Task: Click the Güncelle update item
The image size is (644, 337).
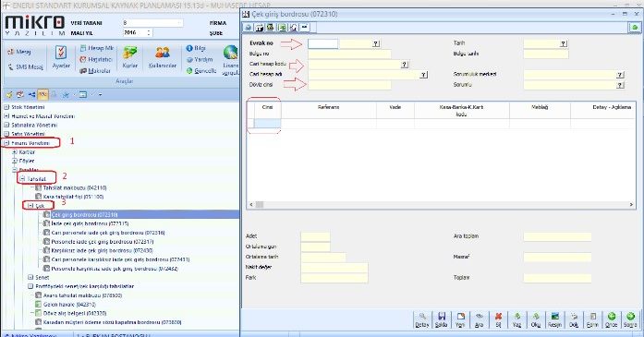Action: [201, 70]
